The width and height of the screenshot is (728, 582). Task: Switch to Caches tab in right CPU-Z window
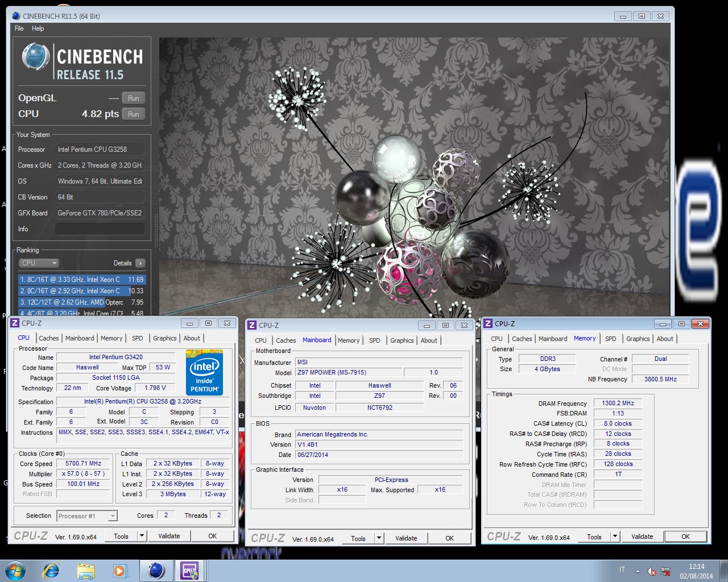tap(522, 339)
